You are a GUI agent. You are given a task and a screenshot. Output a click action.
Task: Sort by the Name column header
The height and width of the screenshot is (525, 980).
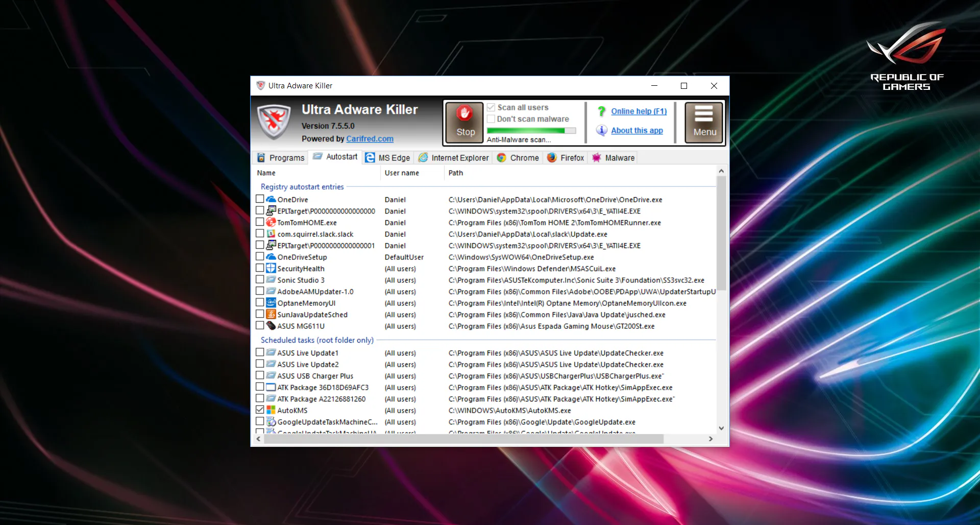tap(316, 173)
